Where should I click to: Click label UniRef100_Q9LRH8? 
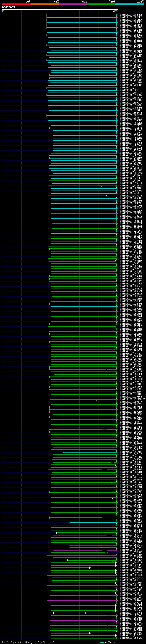pos(131,30)
